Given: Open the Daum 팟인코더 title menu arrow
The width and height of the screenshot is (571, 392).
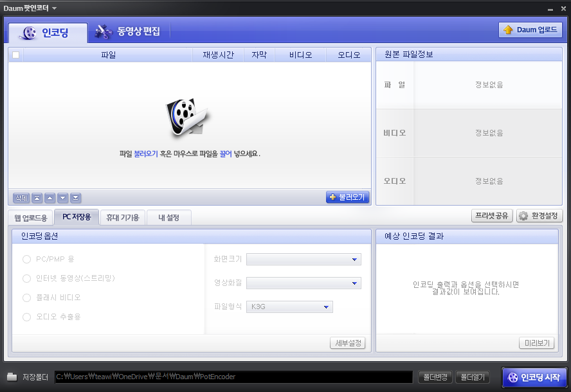Looking at the screenshot, I should click(54, 8).
